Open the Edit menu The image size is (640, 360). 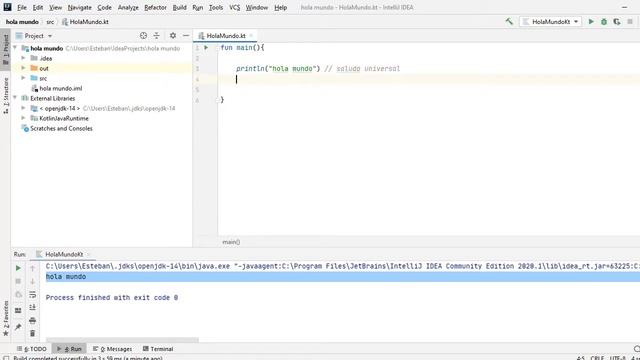tap(38, 7)
